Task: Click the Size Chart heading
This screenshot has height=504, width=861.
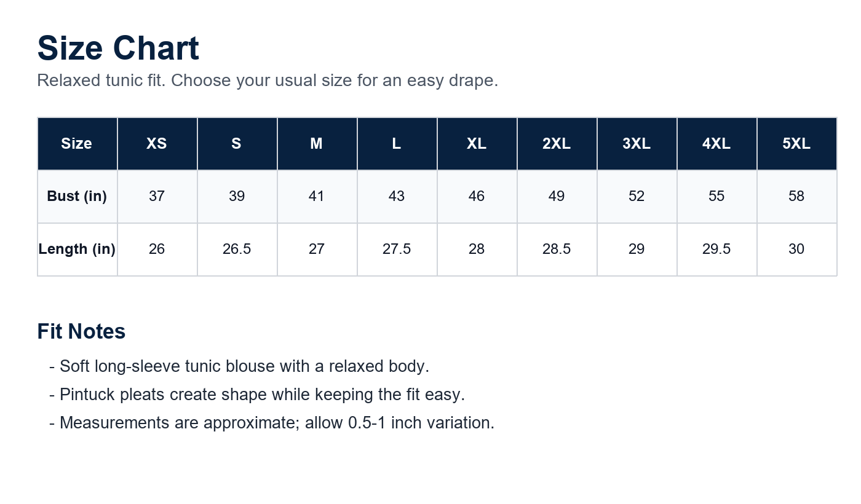Action: click(118, 49)
